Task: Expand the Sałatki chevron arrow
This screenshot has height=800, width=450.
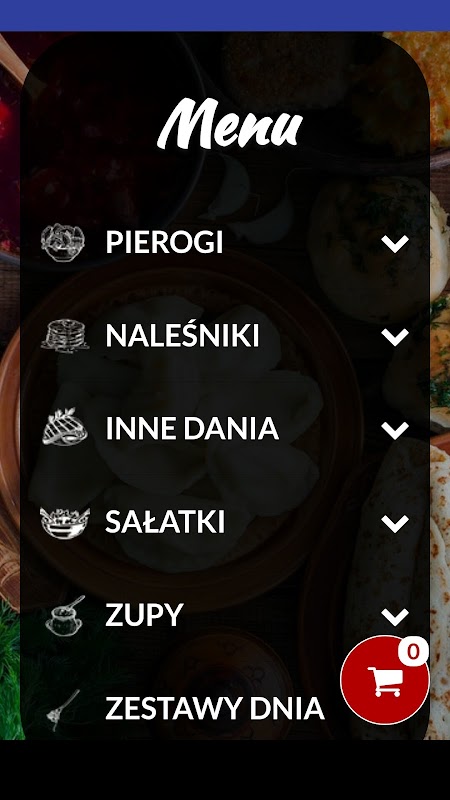Action: pyautogui.click(x=395, y=523)
